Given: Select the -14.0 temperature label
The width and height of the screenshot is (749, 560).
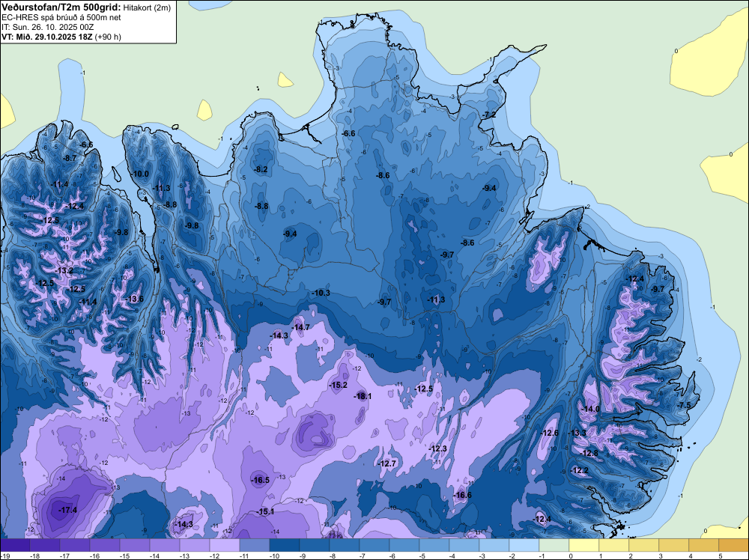Looking at the screenshot, I should tap(590, 409).
